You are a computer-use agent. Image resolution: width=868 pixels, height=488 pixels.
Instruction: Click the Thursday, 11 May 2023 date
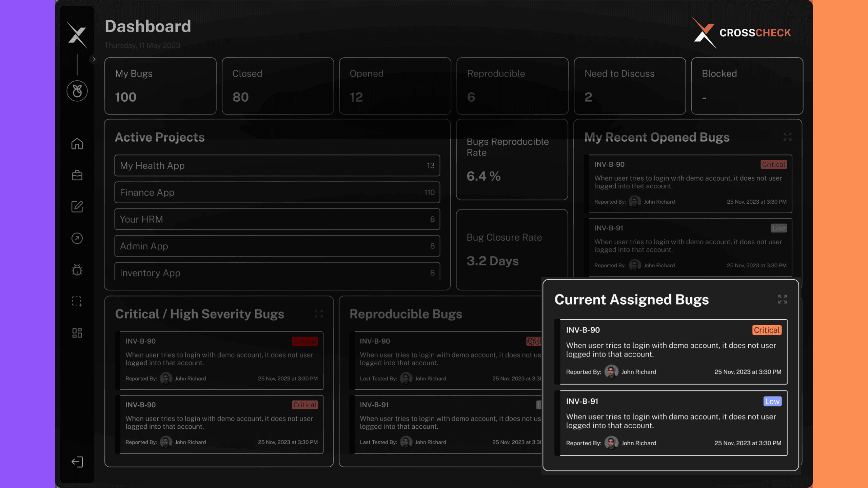point(142,45)
